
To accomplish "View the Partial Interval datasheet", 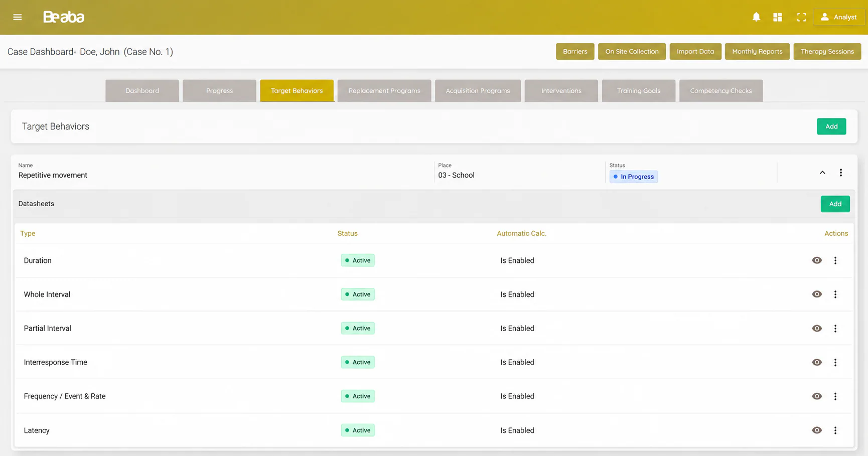I will click(817, 329).
